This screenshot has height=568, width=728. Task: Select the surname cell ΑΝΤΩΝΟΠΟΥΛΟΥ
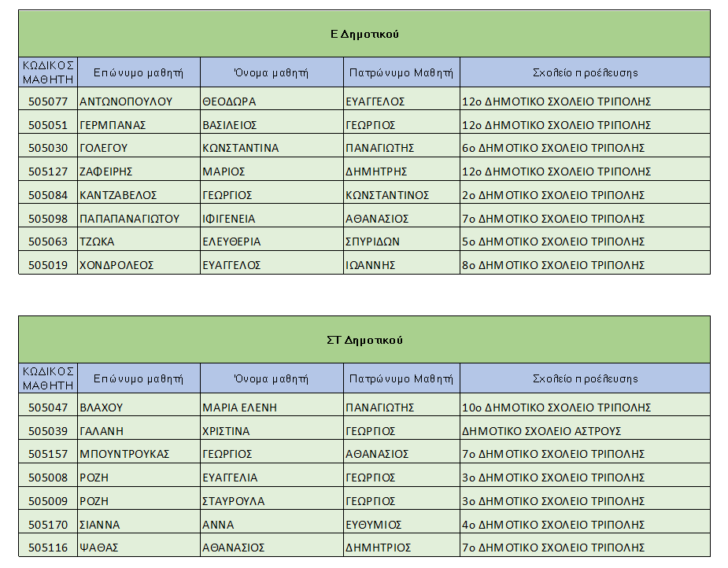point(126,101)
